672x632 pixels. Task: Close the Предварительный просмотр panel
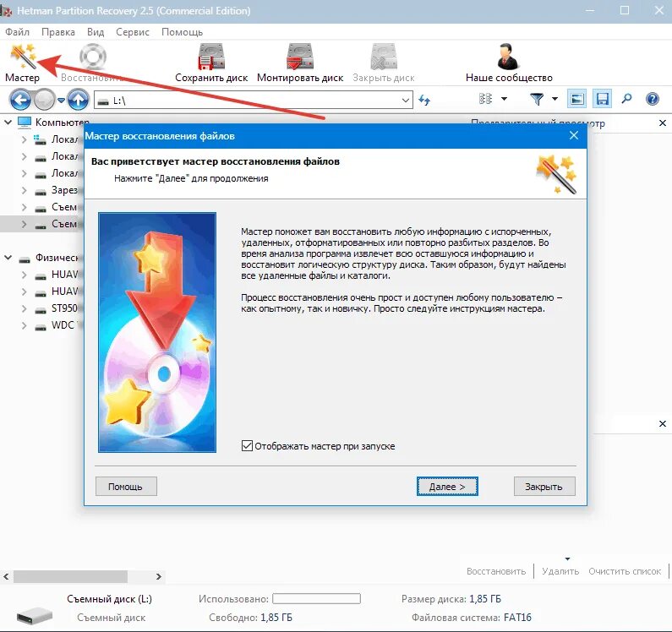(663, 123)
